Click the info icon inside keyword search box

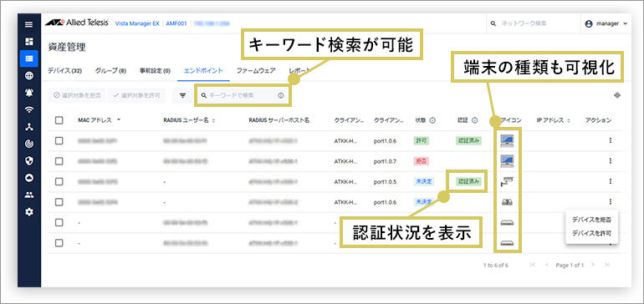pyautogui.click(x=280, y=95)
